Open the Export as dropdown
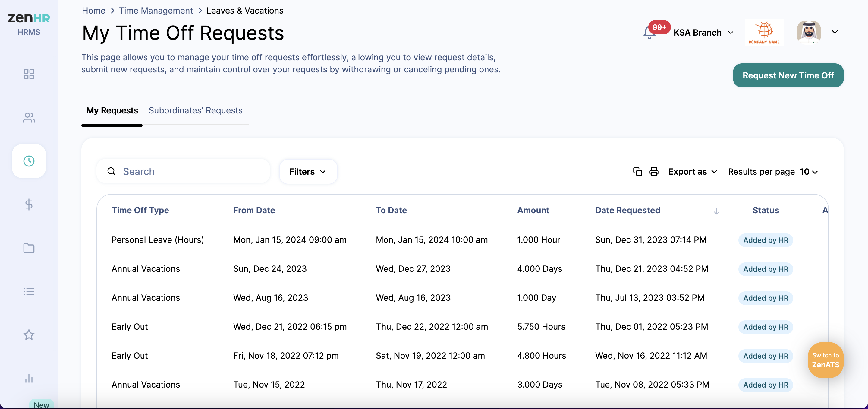The image size is (868, 409). (x=693, y=172)
